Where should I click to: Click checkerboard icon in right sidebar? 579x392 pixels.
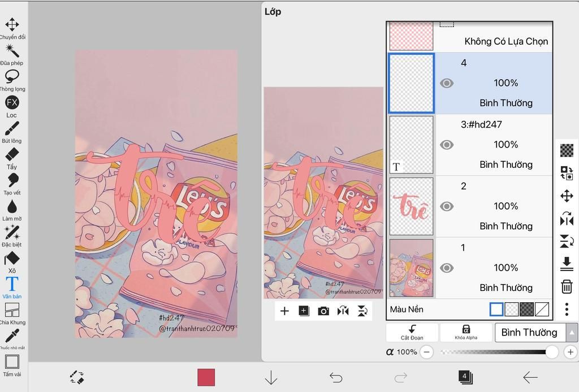(x=567, y=150)
